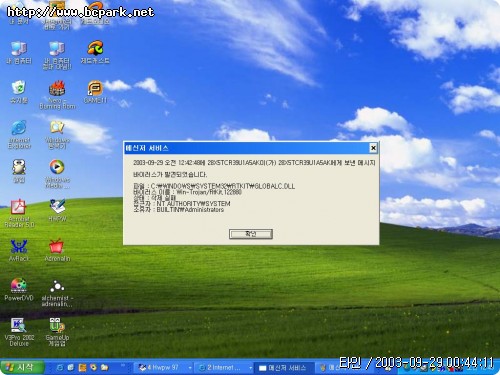
Task: Launch V3Pro 2002 Deluxe antivirus icon
Action: [19, 332]
